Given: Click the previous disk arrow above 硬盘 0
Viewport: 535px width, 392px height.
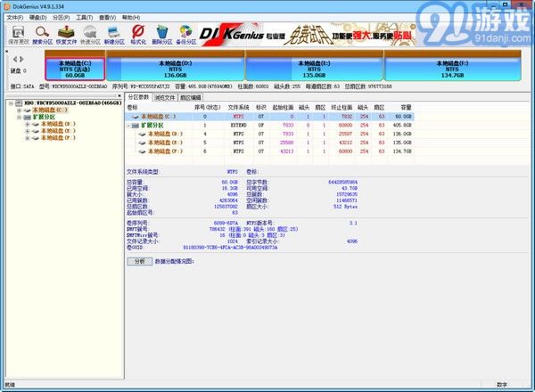Looking at the screenshot, I should tap(15, 60).
